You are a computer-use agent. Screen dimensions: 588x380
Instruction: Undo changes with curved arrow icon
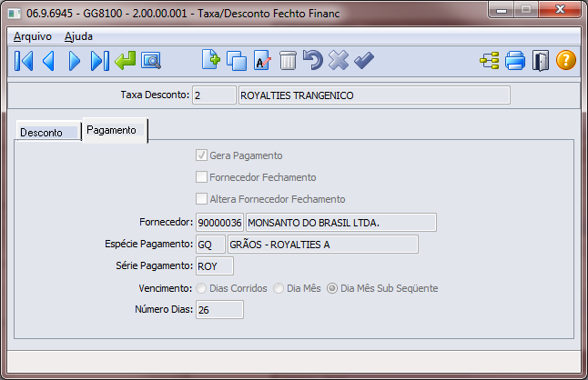(x=313, y=60)
